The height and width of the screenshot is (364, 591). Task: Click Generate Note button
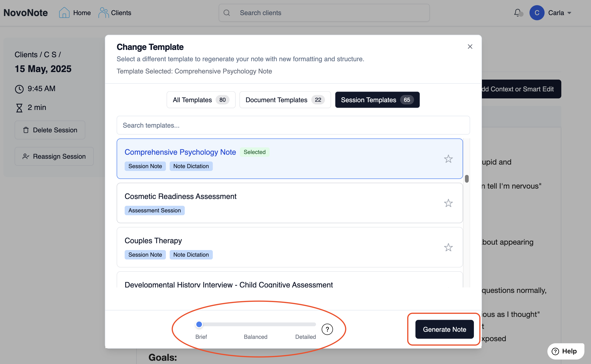(444, 329)
